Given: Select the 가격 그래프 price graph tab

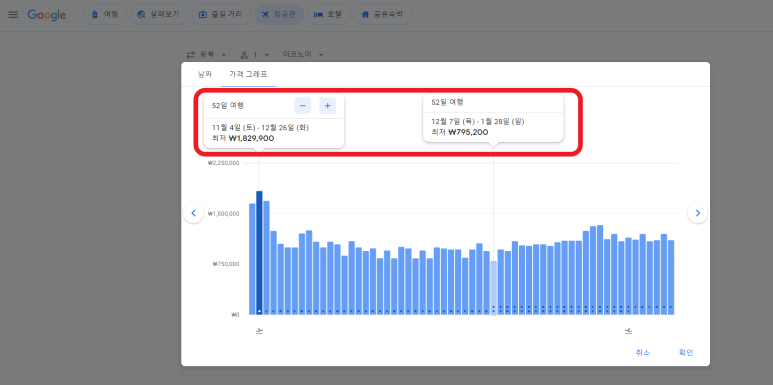Looking at the screenshot, I should click(x=248, y=74).
